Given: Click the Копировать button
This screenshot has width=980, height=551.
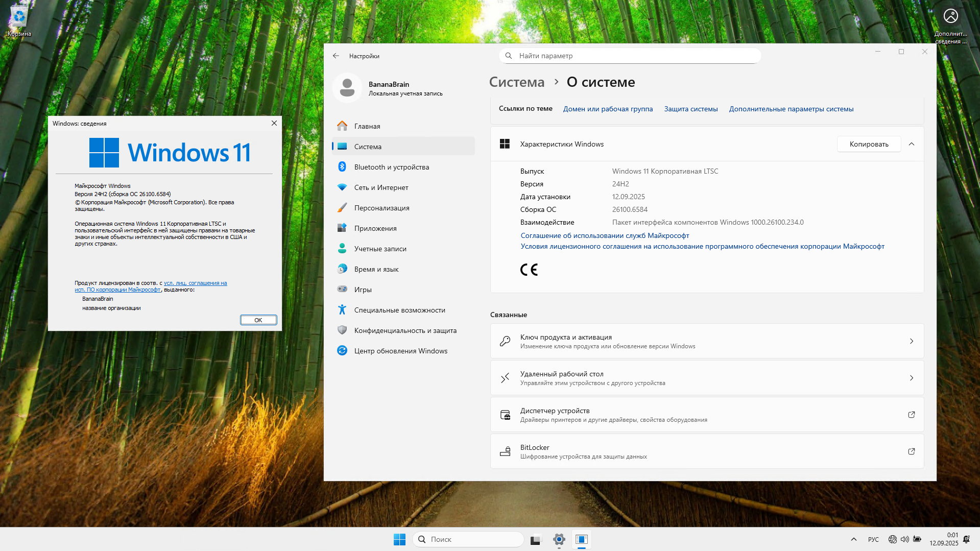Looking at the screenshot, I should click(x=869, y=144).
